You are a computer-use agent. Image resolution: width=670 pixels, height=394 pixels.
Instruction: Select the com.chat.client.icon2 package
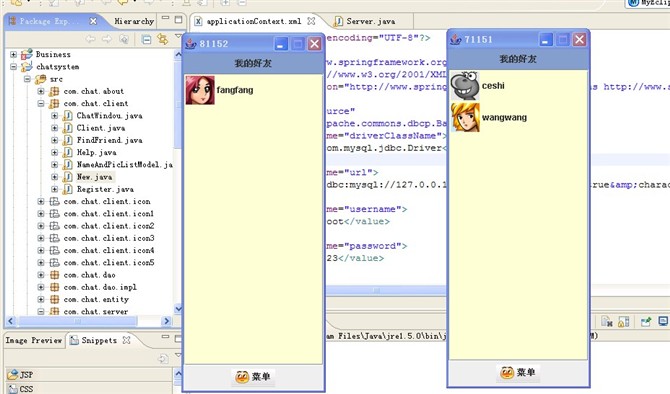pyautogui.click(x=109, y=226)
